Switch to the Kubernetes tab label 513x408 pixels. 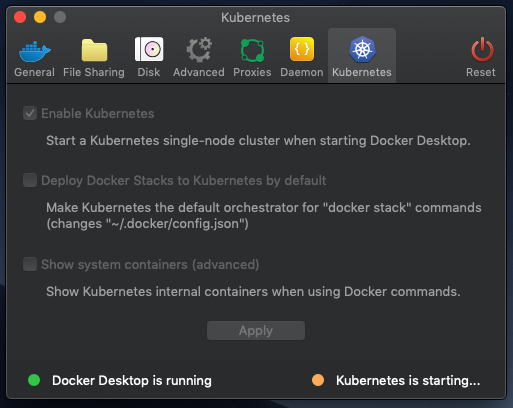362,72
